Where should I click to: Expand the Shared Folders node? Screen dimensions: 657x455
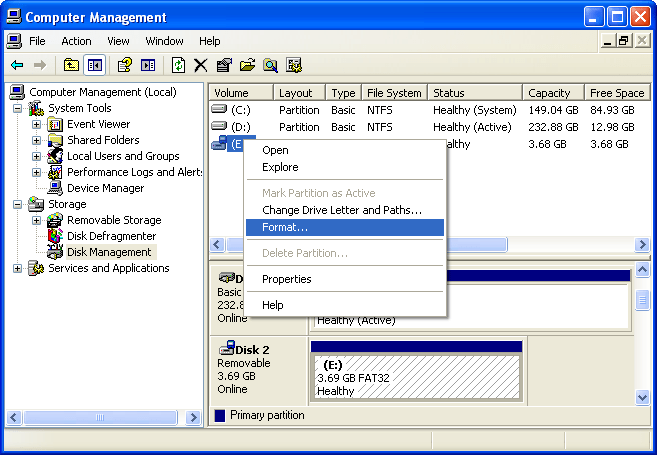(x=36, y=140)
